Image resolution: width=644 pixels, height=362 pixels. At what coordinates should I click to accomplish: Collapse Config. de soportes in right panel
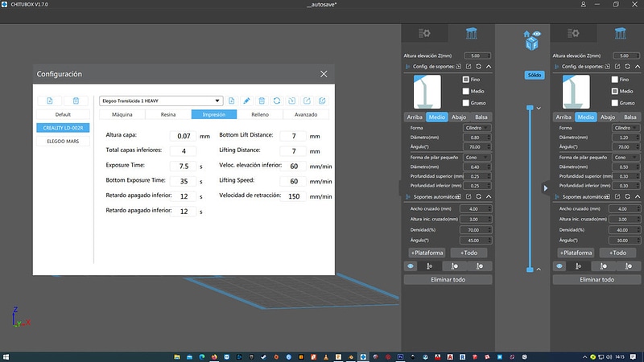point(638,66)
